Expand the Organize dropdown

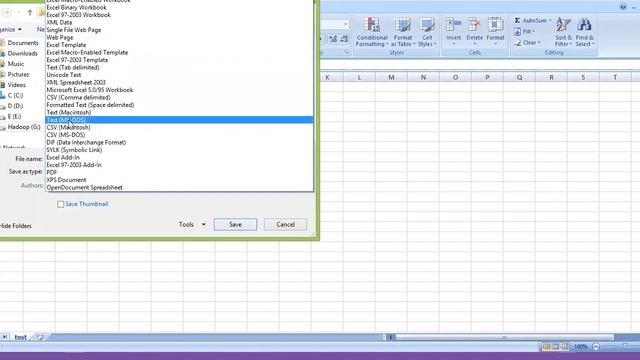[20, 30]
